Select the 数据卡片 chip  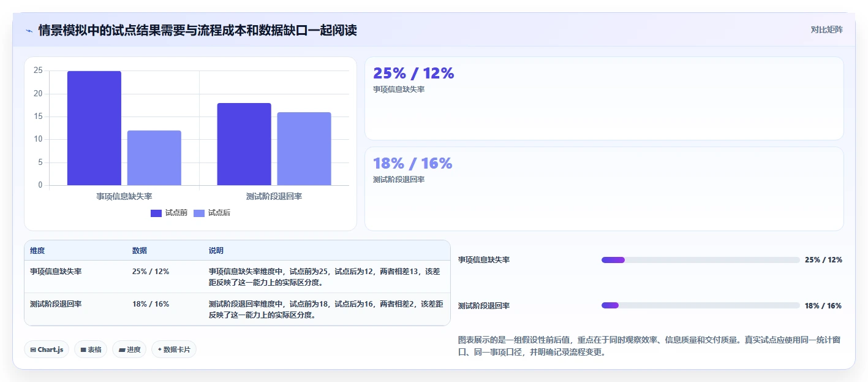(x=174, y=350)
